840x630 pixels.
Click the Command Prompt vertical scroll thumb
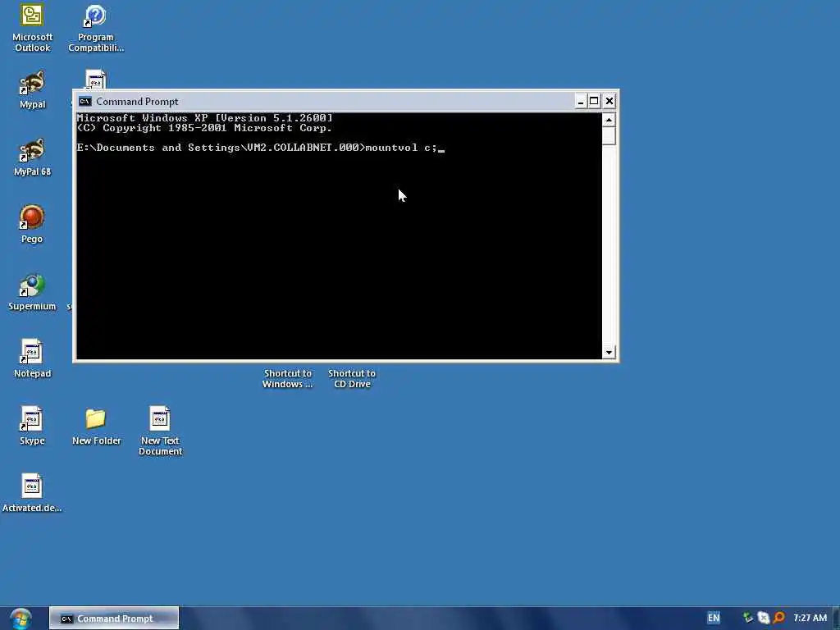pos(609,136)
